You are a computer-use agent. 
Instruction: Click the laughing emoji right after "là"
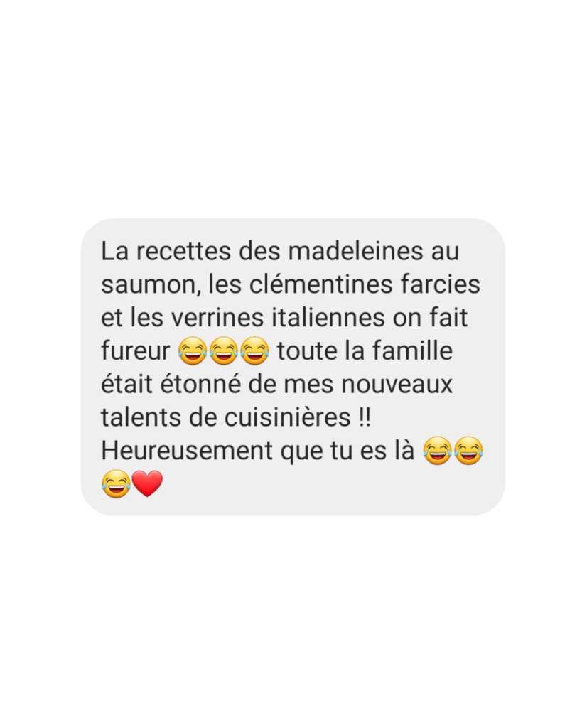(x=437, y=450)
